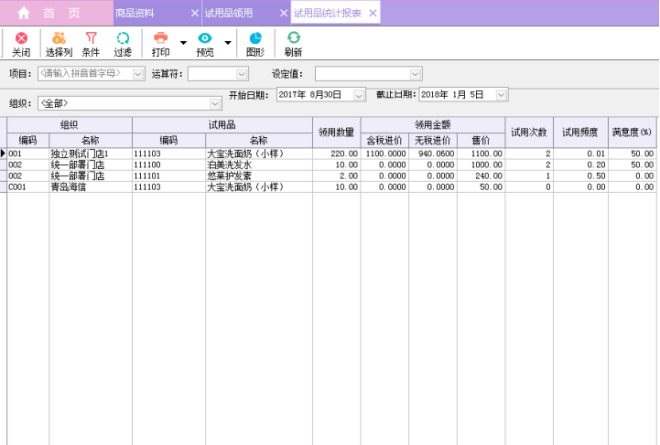Viewport: 660px width, 445px height.
Task: Select the 悠莱护发素 cell
Action: coord(258,176)
